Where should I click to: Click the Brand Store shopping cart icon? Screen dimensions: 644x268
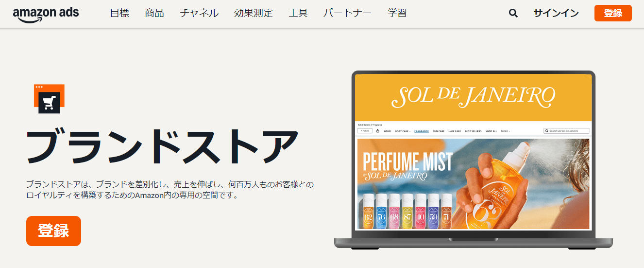click(49, 99)
